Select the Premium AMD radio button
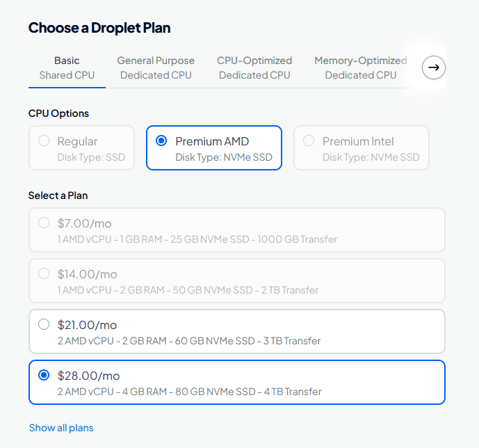479x448 pixels. (x=161, y=141)
